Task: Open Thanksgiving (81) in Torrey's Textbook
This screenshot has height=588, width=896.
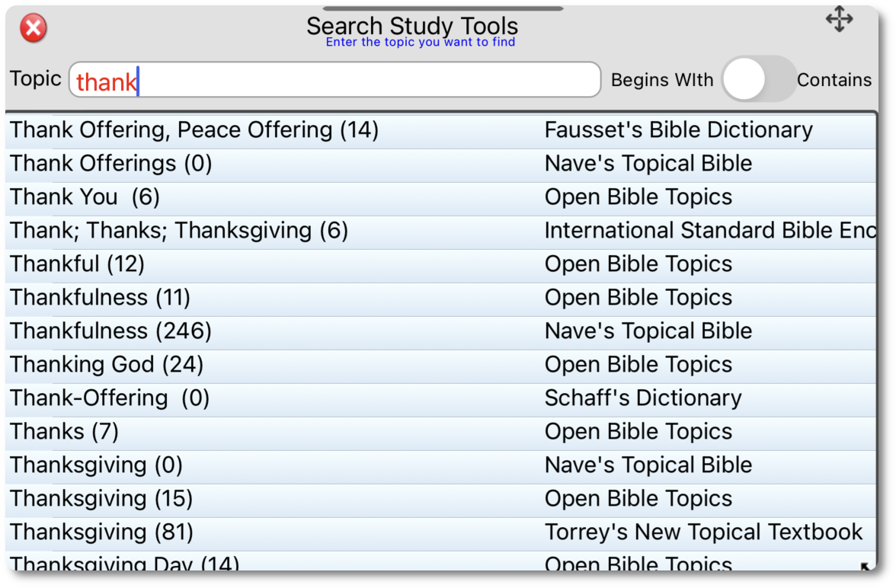Action: pos(102,532)
